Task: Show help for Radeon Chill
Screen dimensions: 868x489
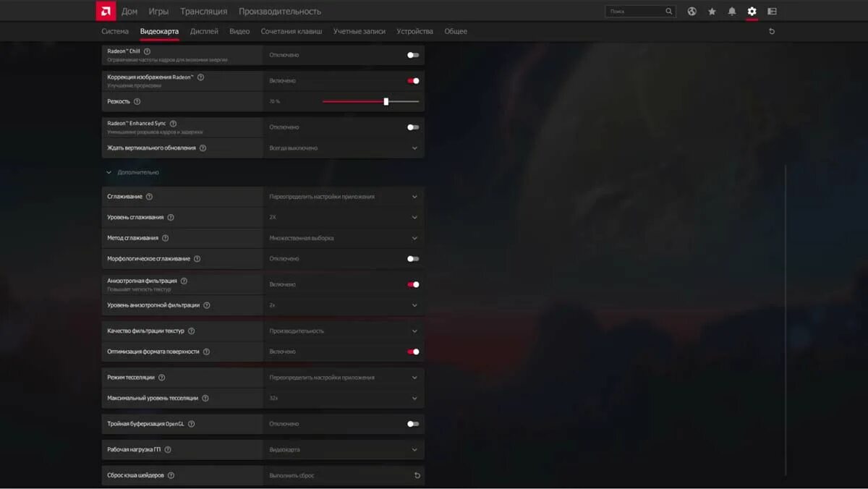Action: coord(147,51)
